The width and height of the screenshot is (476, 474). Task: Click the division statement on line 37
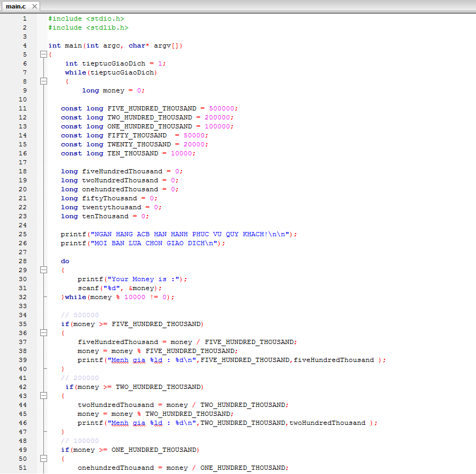pyautogui.click(x=187, y=342)
